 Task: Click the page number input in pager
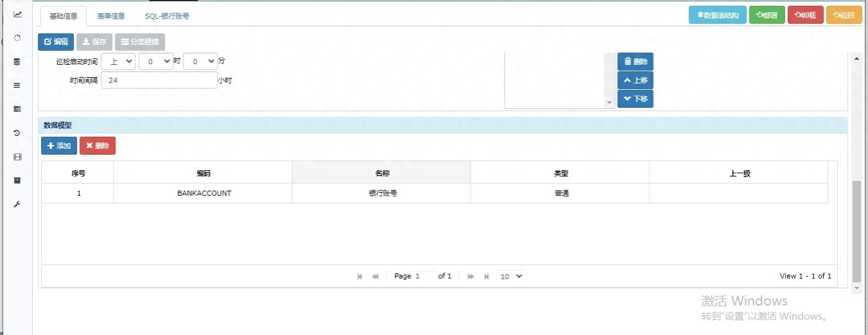[x=424, y=276]
